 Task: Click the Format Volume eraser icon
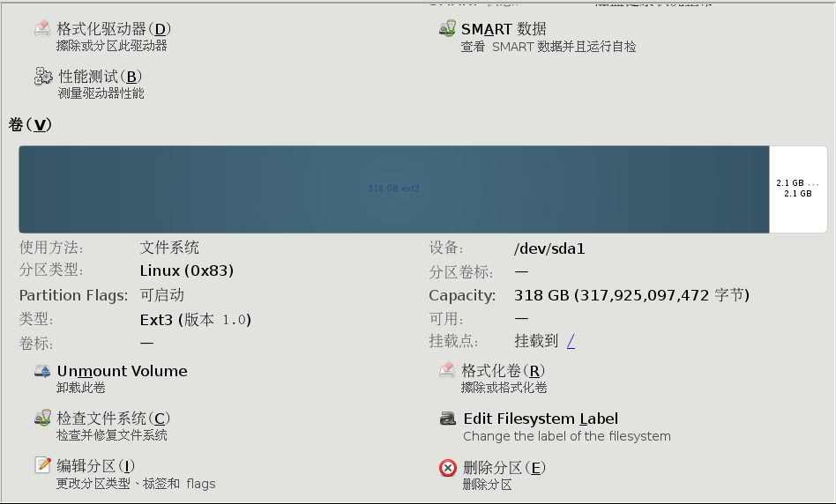point(447,370)
